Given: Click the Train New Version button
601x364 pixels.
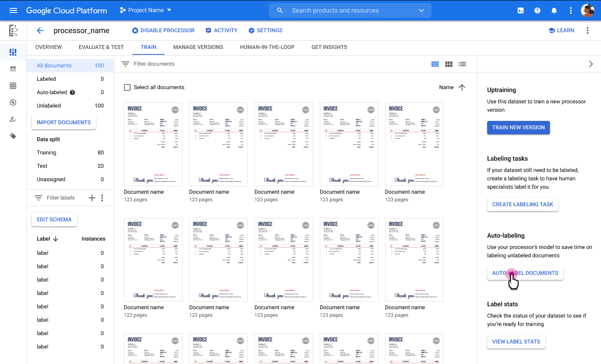Looking at the screenshot, I should 518,128.
